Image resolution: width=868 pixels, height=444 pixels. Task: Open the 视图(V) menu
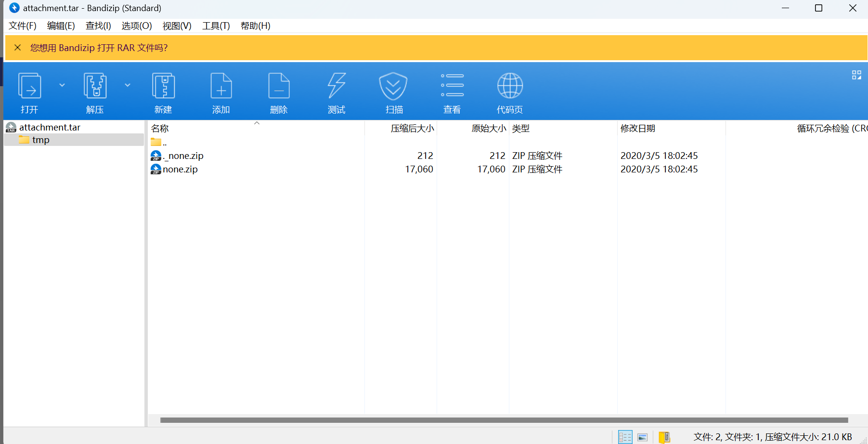pyautogui.click(x=177, y=26)
